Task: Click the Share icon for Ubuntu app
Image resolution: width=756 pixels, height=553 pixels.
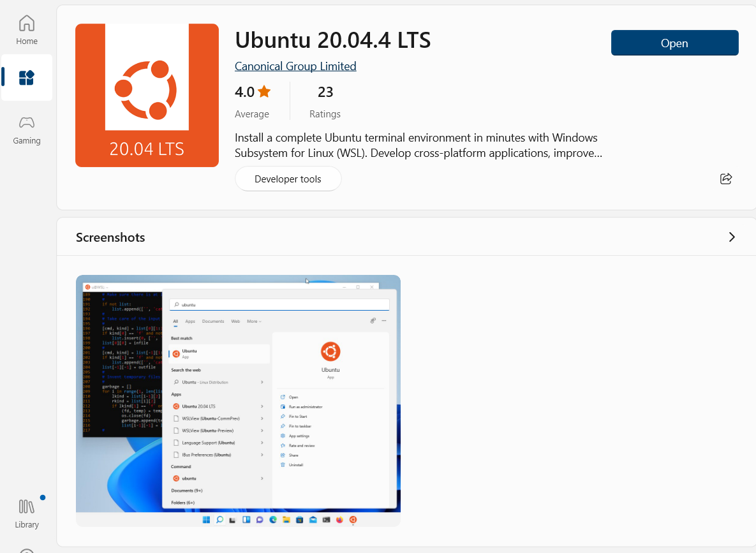Action: click(725, 179)
